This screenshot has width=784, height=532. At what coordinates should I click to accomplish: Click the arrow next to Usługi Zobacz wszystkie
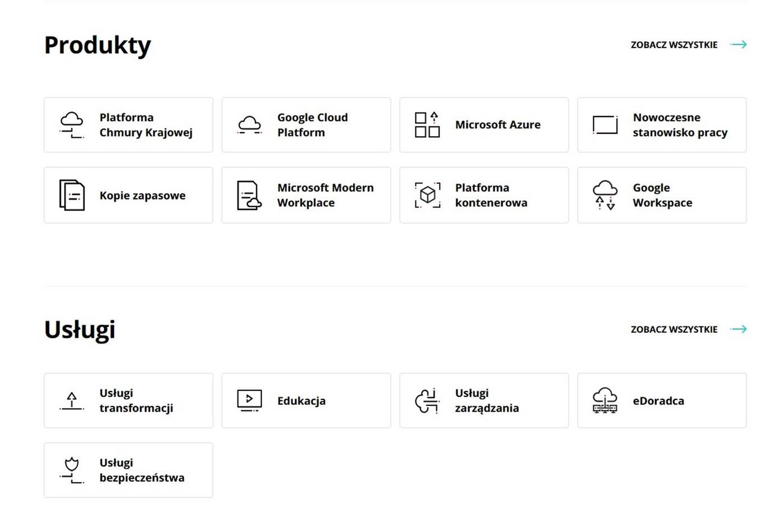pos(739,329)
